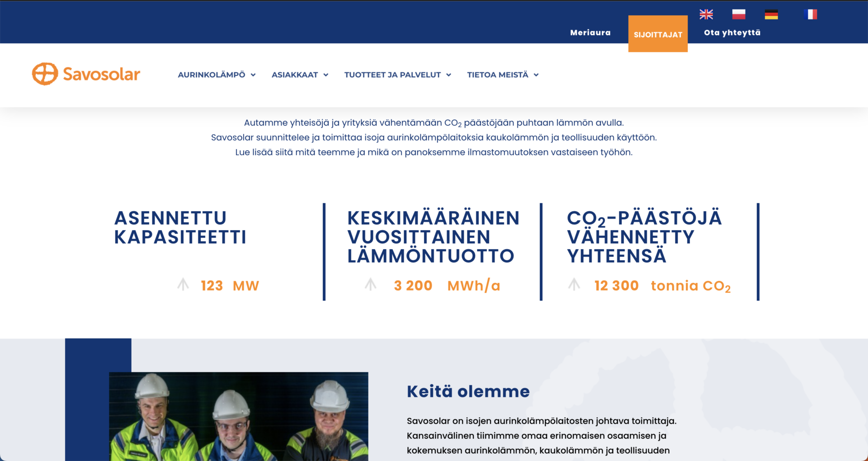Click the Keitä olemme heading
This screenshot has height=461, width=868.
(x=468, y=391)
